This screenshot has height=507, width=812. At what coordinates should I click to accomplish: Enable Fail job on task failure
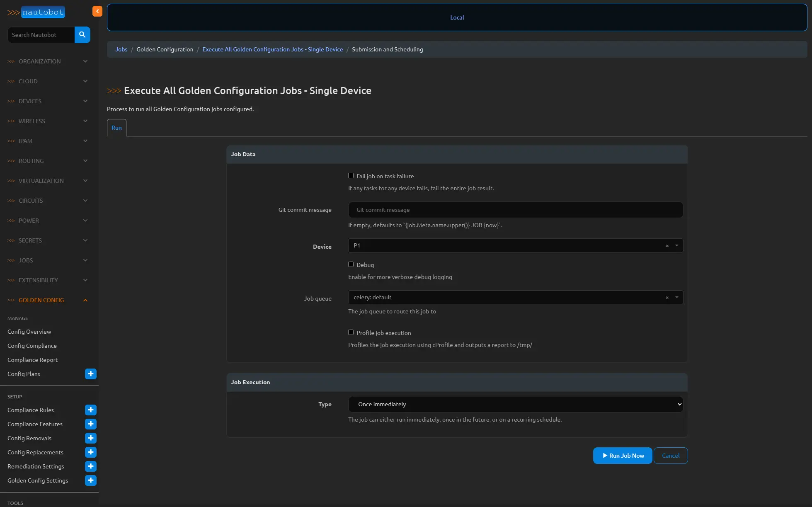[351, 176]
